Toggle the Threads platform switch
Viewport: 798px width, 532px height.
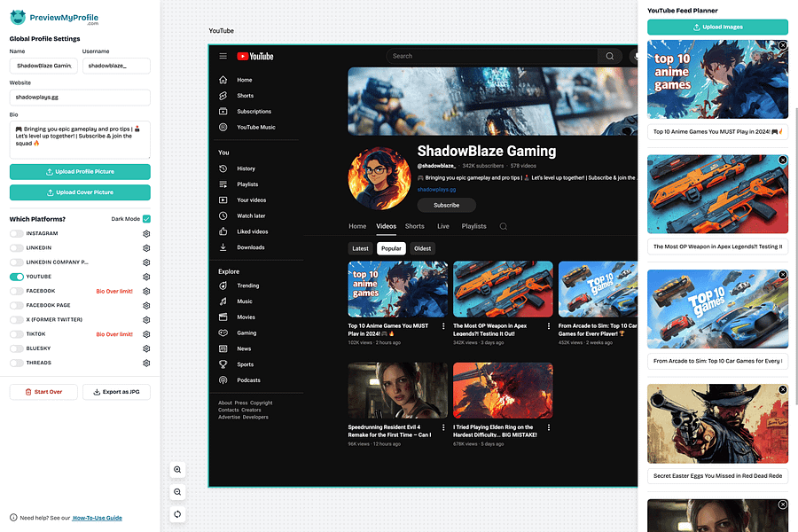pyautogui.click(x=17, y=363)
